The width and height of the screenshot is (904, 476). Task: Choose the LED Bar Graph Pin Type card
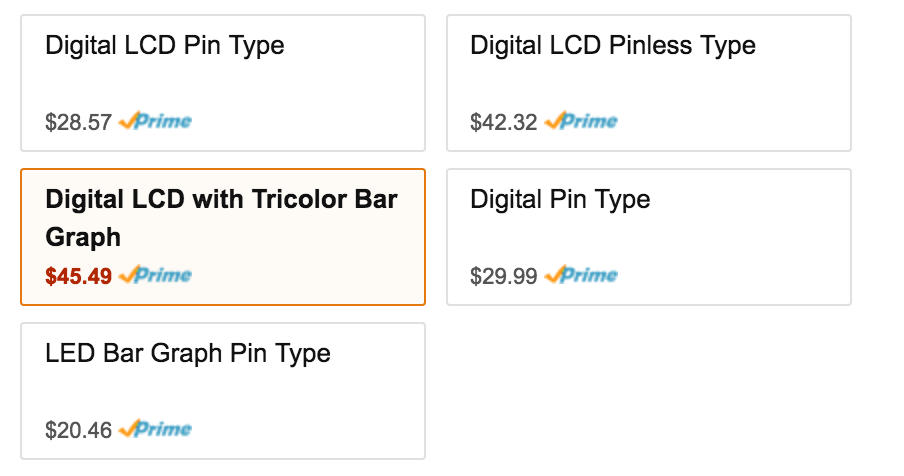tap(223, 391)
